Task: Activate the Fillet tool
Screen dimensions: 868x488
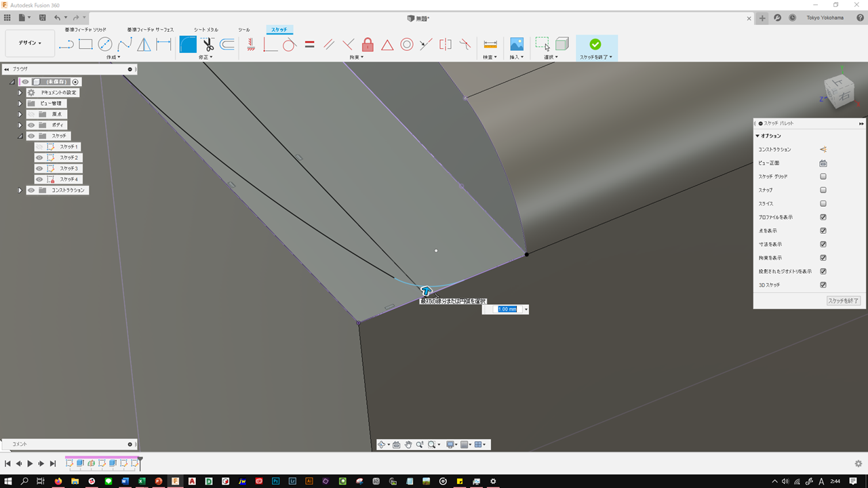Action: [188, 45]
